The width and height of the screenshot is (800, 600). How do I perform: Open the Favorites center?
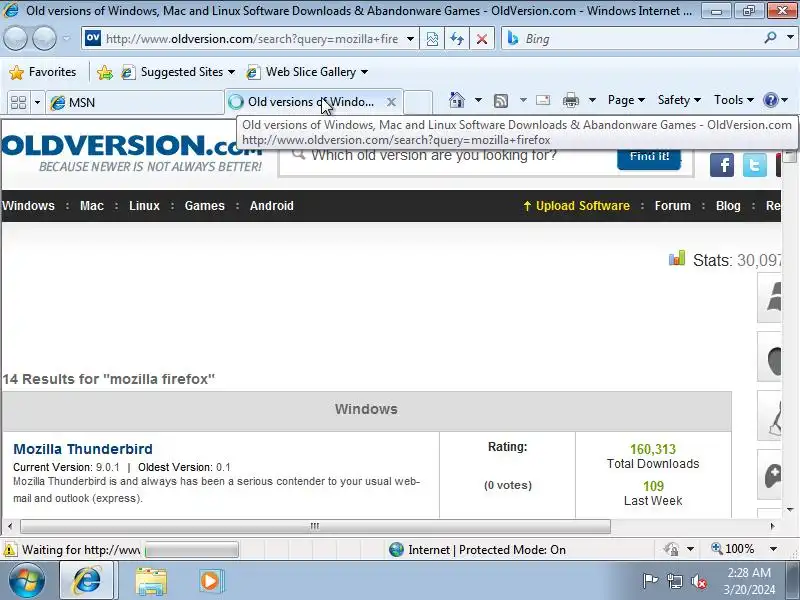[43, 72]
